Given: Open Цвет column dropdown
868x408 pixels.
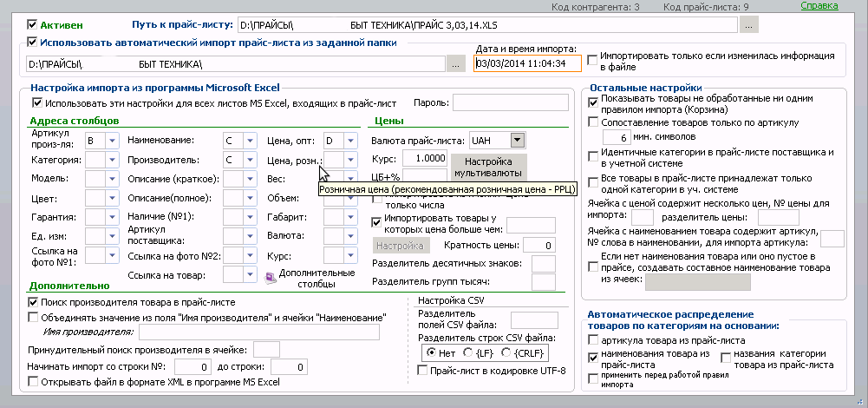Looking at the screenshot, I should 112,199.
